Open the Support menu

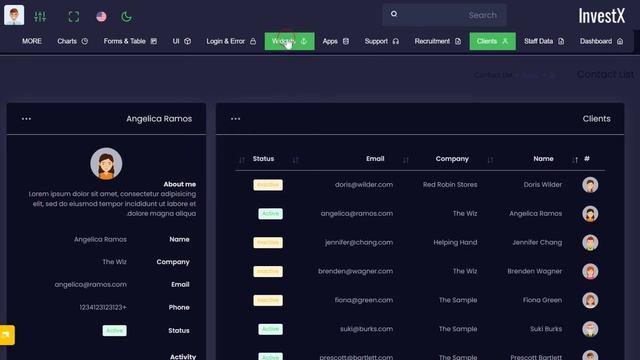[x=382, y=41]
